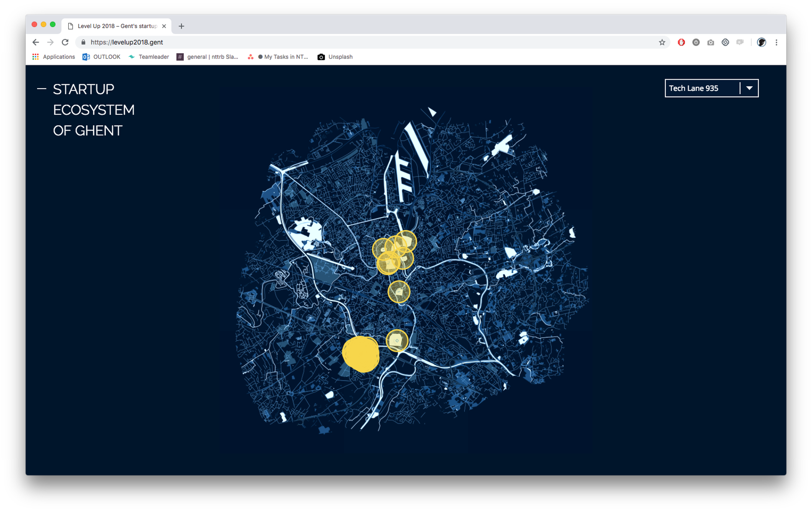This screenshot has width=812, height=512.
Task: Reload the current page
Action: click(x=65, y=42)
